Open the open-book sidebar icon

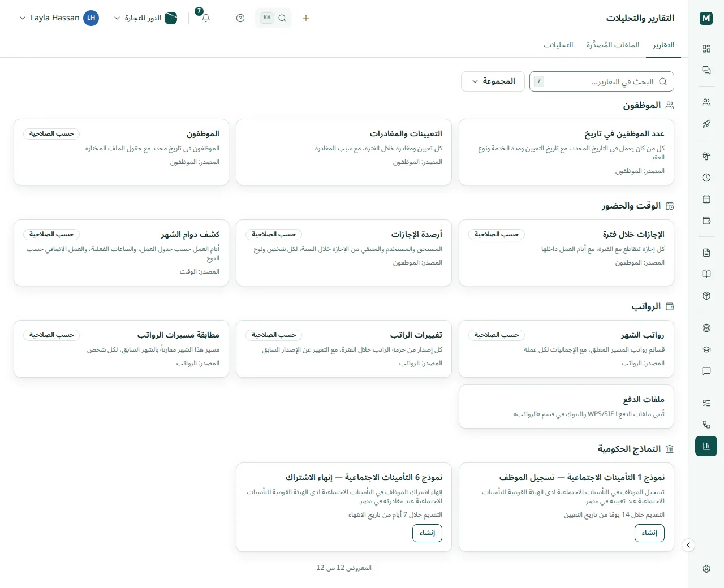pyautogui.click(x=706, y=274)
